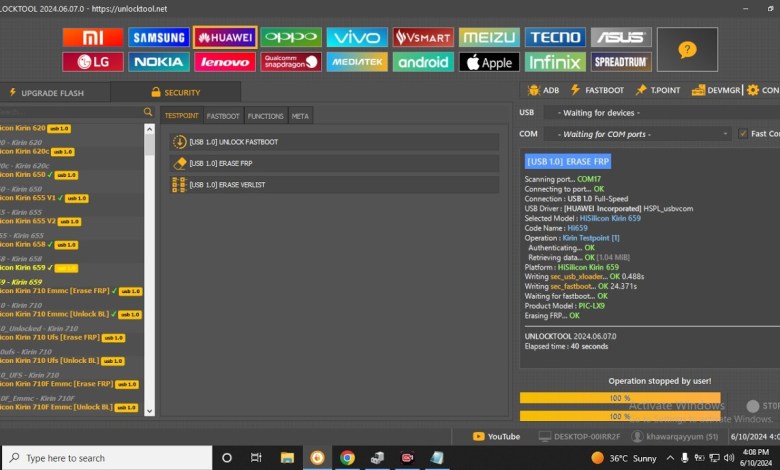
Task: Select Kirin 655 V1 model
Action: pyautogui.click(x=44, y=198)
